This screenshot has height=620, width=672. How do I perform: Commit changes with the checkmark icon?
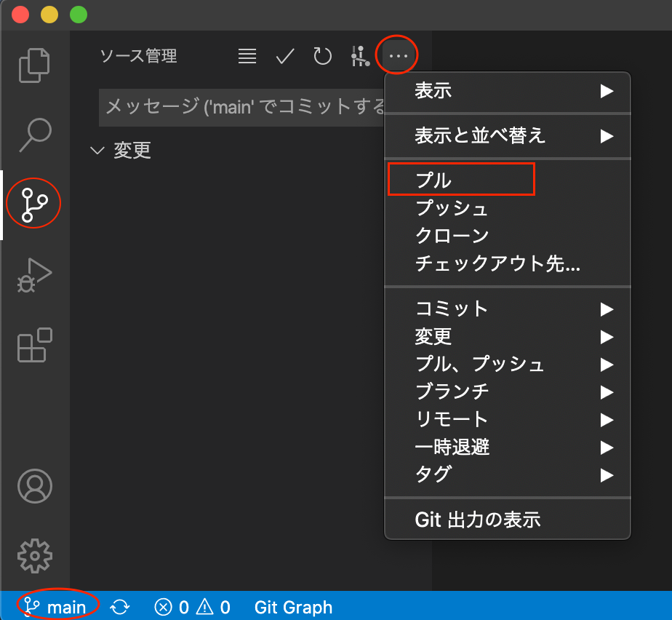tap(284, 55)
